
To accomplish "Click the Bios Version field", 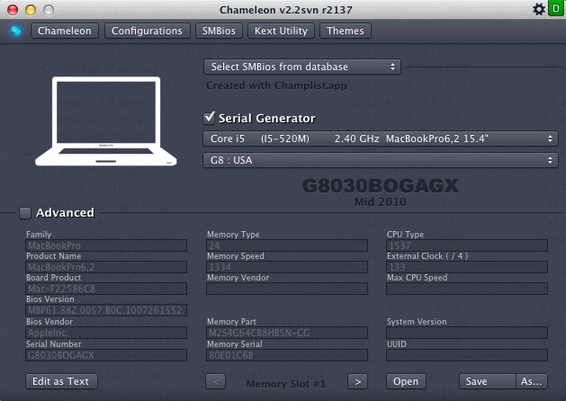I will (106, 310).
